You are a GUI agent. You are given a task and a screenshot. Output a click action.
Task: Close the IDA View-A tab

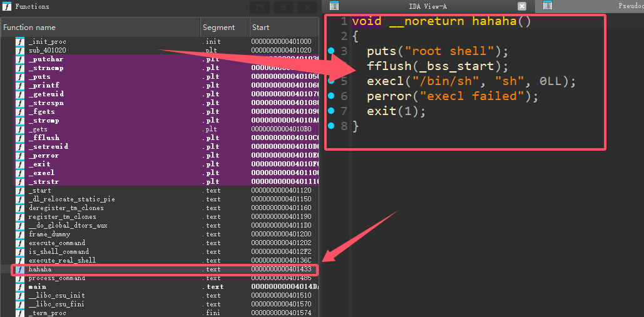point(522,6)
